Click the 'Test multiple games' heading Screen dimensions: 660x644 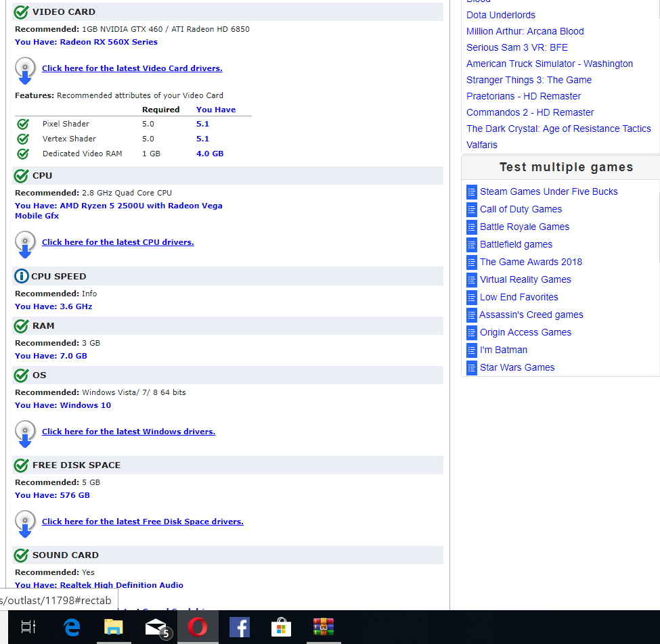pos(566,167)
